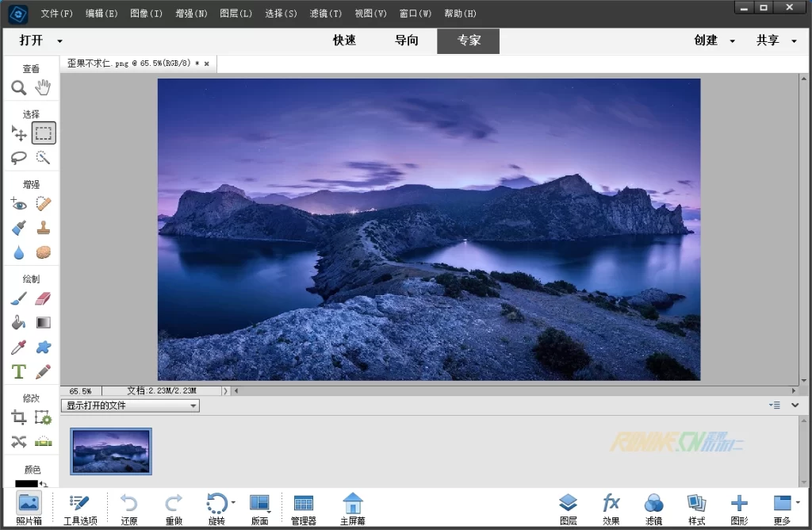Select the Clone Stamp tool
812x530 pixels.
(44, 228)
